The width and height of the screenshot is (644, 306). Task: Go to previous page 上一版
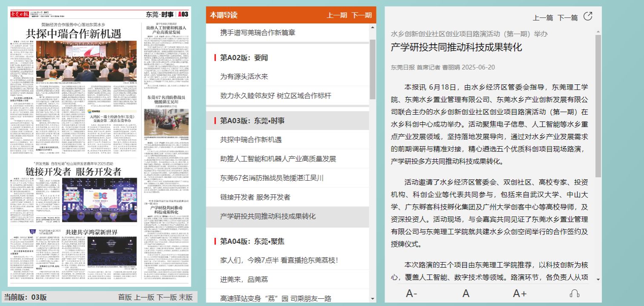(144, 297)
